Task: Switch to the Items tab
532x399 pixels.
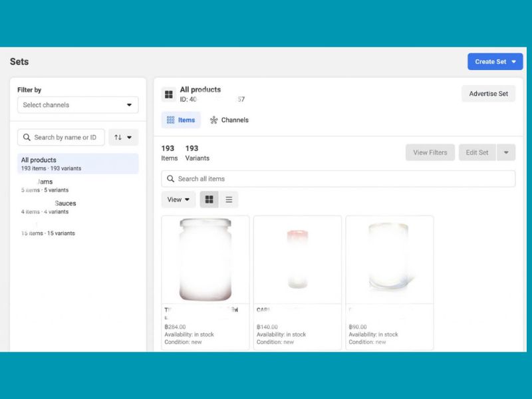Action: pyautogui.click(x=181, y=120)
